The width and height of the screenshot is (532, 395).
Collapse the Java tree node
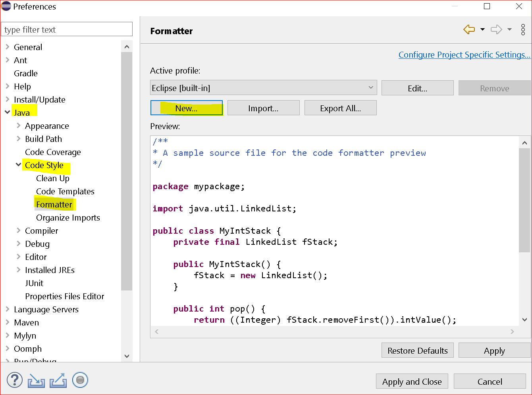(7, 112)
